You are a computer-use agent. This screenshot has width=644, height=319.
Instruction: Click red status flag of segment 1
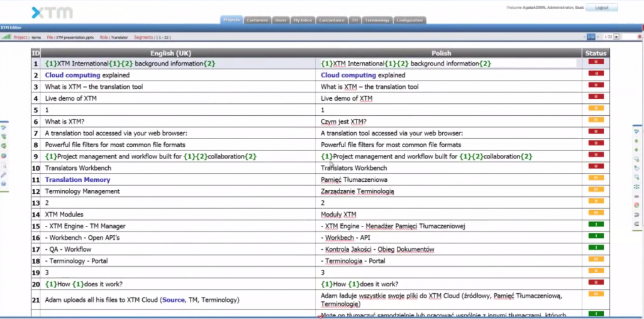click(x=596, y=62)
